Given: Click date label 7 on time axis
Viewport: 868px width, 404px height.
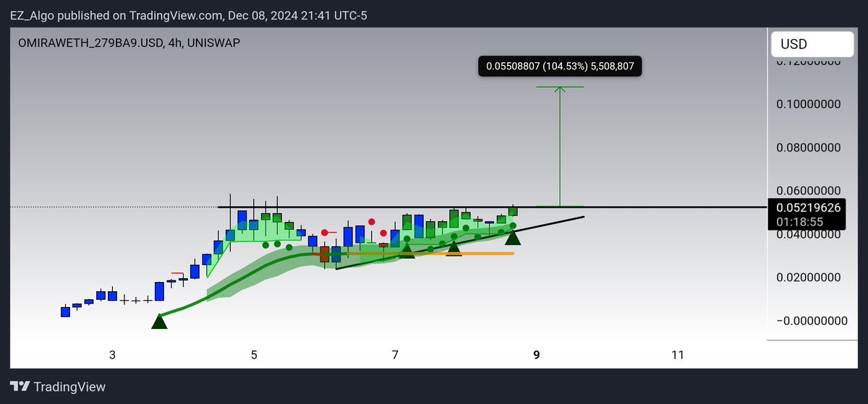Looking at the screenshot, I should 395,355.
